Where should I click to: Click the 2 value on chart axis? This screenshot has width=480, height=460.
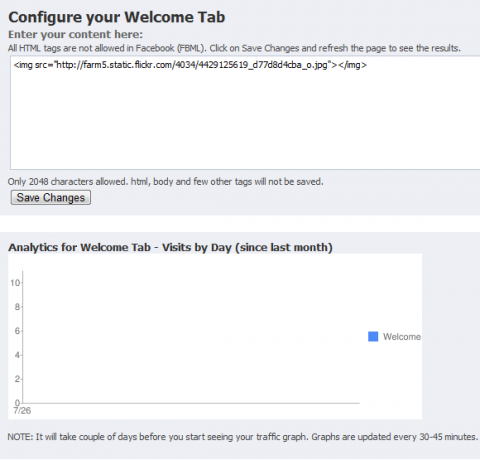click(17, 379)
